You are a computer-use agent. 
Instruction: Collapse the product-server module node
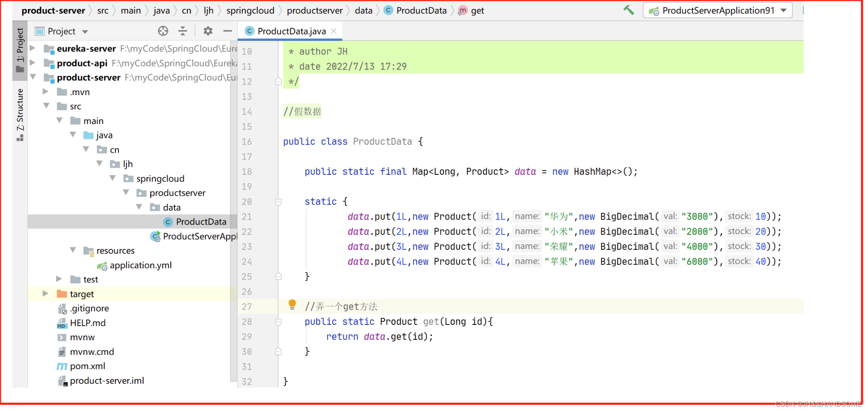(x=33, y=77)
